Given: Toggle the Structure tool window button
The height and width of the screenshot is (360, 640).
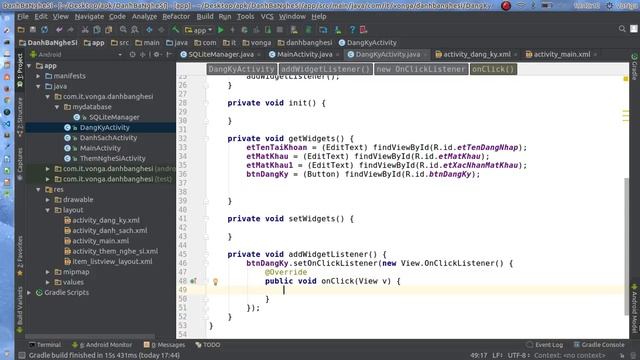Looking at the screenshot, I should pos(20,117).
